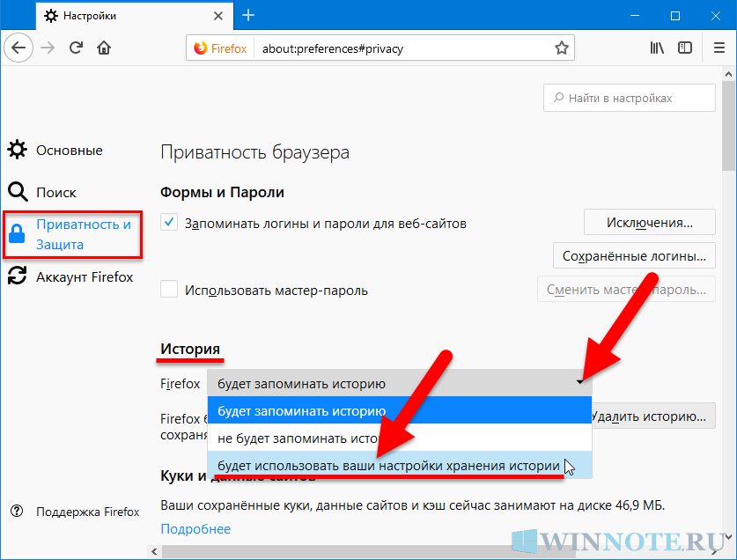Open the Аккаунт Firefox section
737x560 pixels.
(84, 276)
